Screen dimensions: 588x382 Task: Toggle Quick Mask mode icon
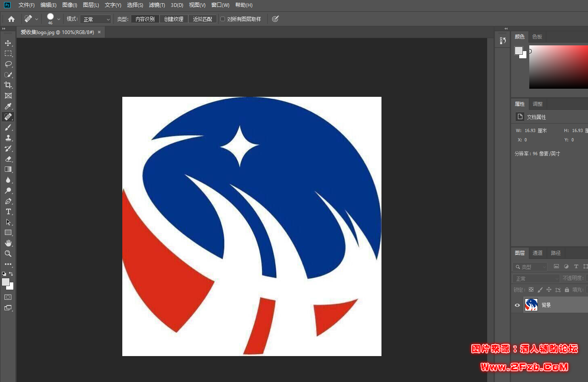click(8, 297)
